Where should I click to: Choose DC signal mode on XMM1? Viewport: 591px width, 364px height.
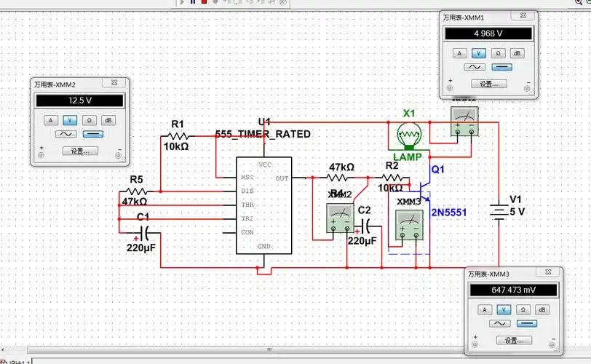tap(502, 67)
